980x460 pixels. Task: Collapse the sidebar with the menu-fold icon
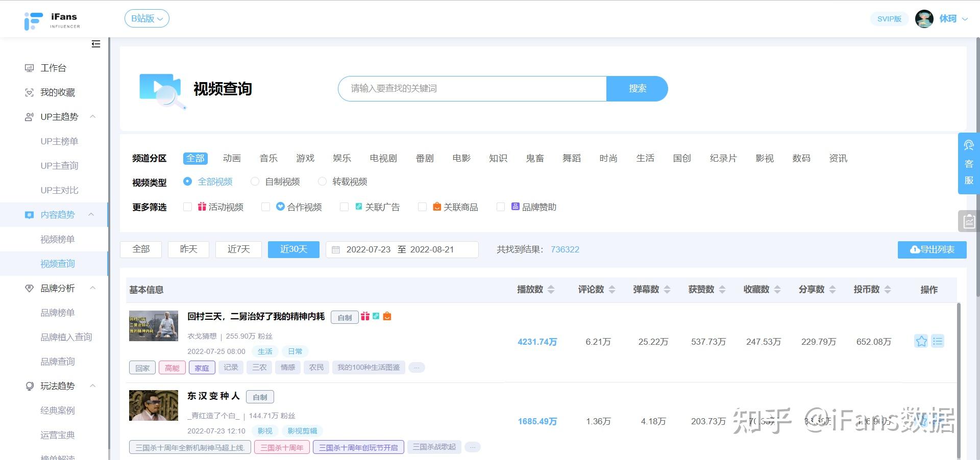[96, 44]
